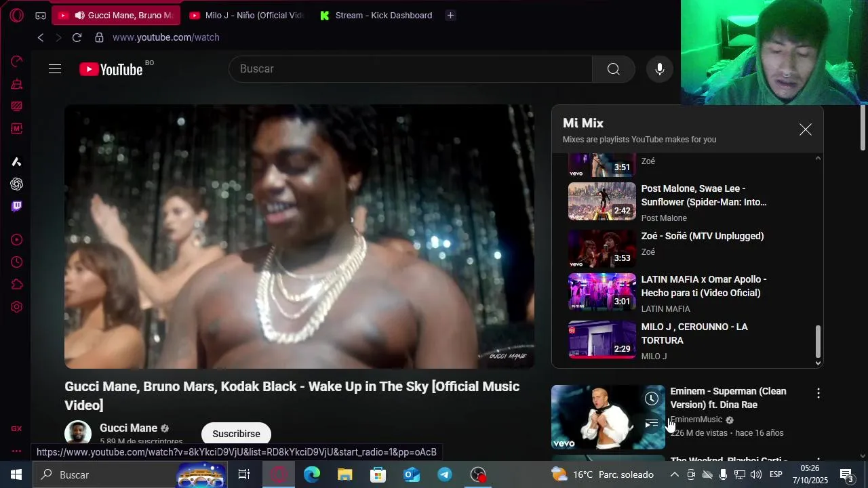Open YouTube hamburger guide menu
Image resolution: width=868 pixels, height=488 pixels.
(x=55, y=69)
